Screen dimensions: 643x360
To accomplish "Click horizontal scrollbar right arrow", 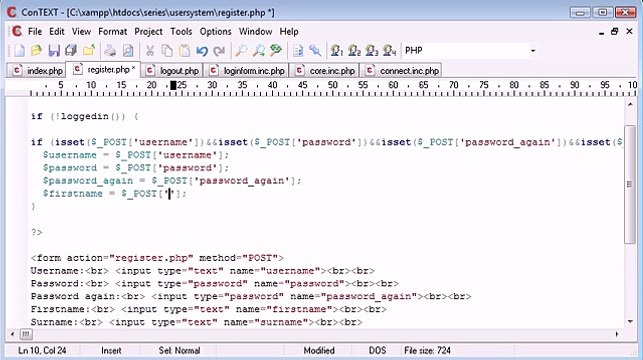I will tap(617, 334).
